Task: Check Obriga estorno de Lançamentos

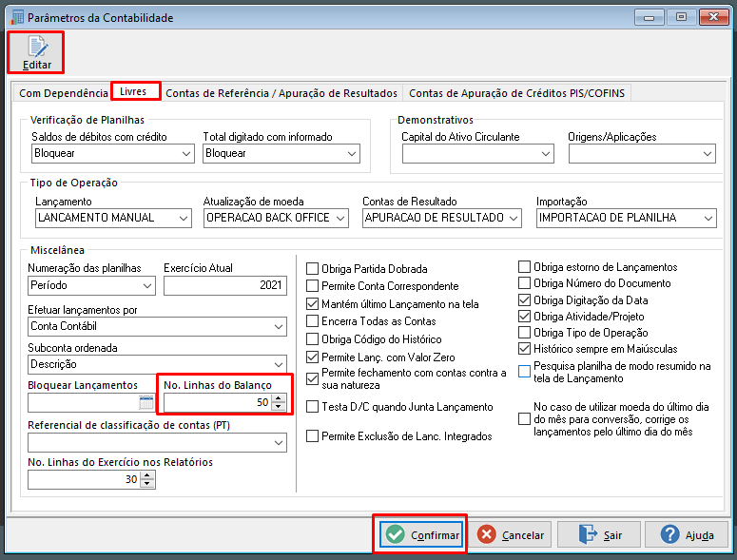Action: coord(524,267)
